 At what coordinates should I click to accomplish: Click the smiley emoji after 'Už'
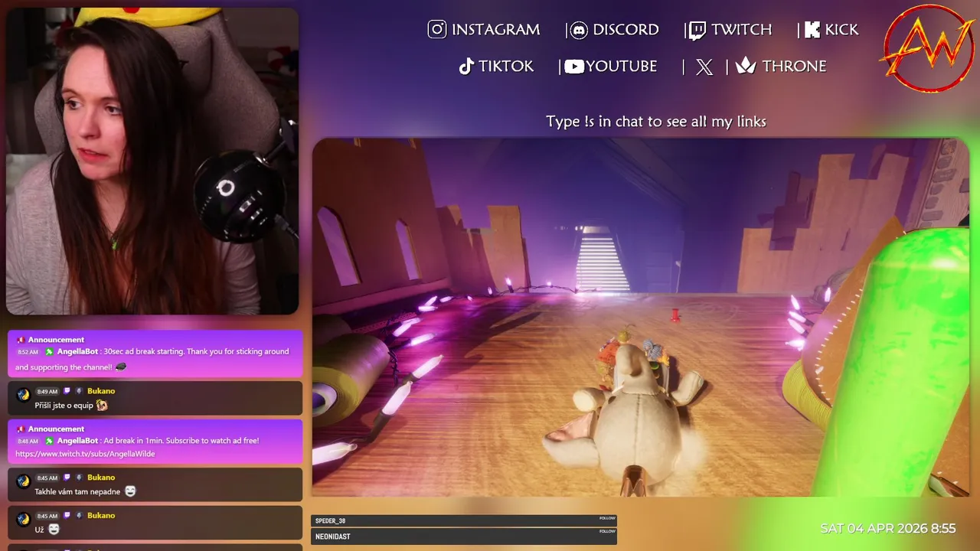coord(54,529)
